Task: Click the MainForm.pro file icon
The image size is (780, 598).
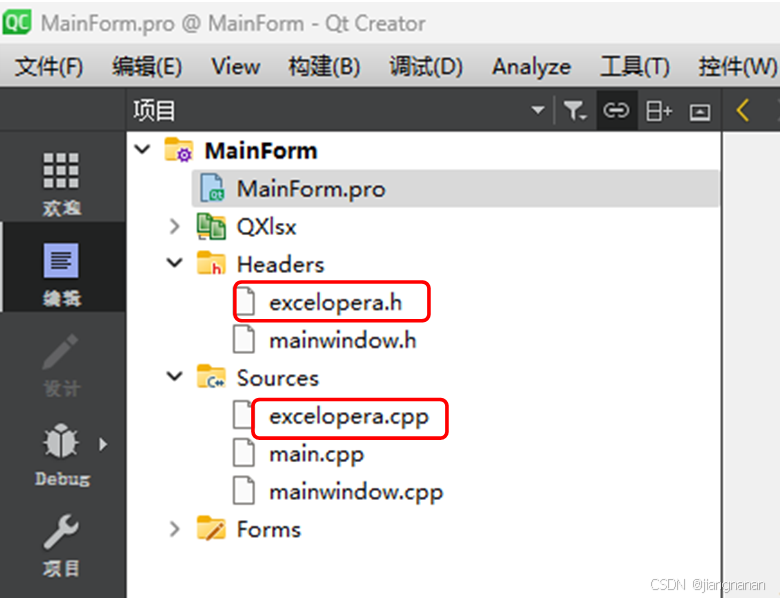Action: coord(212,188)
